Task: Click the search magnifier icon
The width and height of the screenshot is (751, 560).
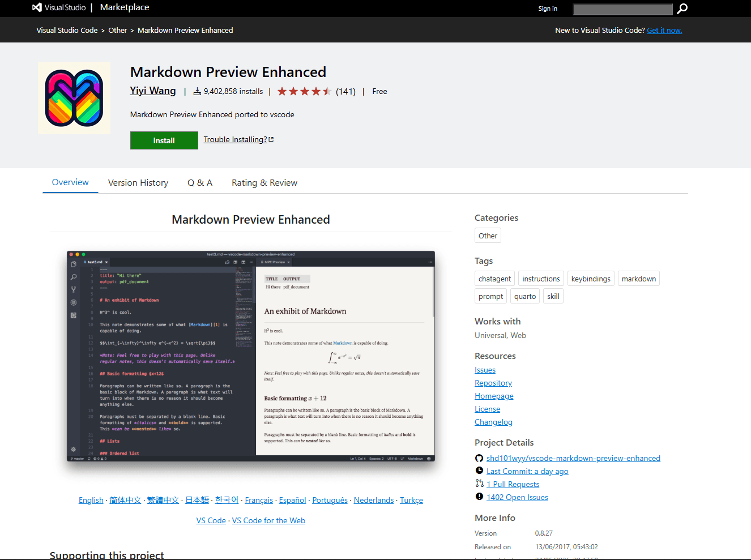Action: [682, 8]
